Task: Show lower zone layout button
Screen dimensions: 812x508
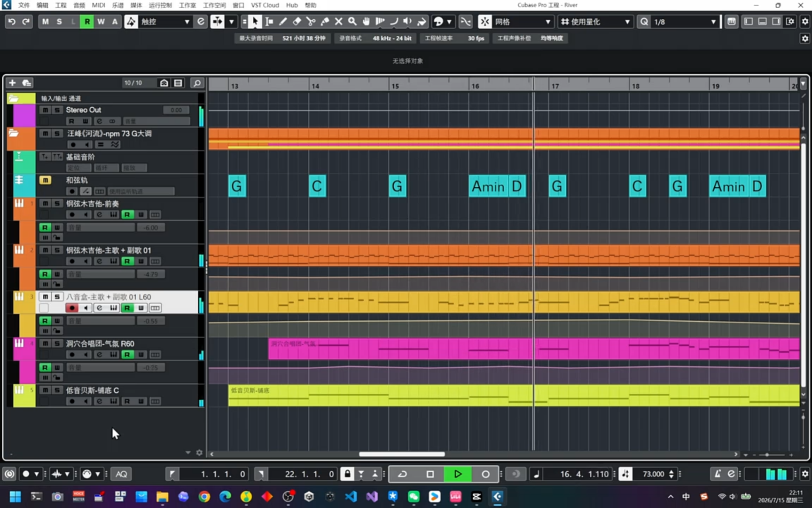Action: pos(762,22)
